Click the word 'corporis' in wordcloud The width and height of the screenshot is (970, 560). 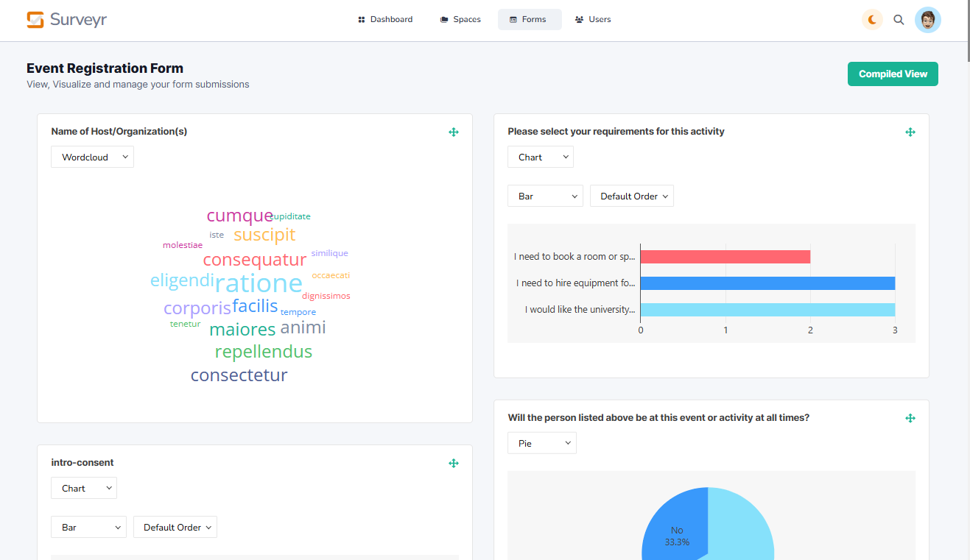coord(197,308)
